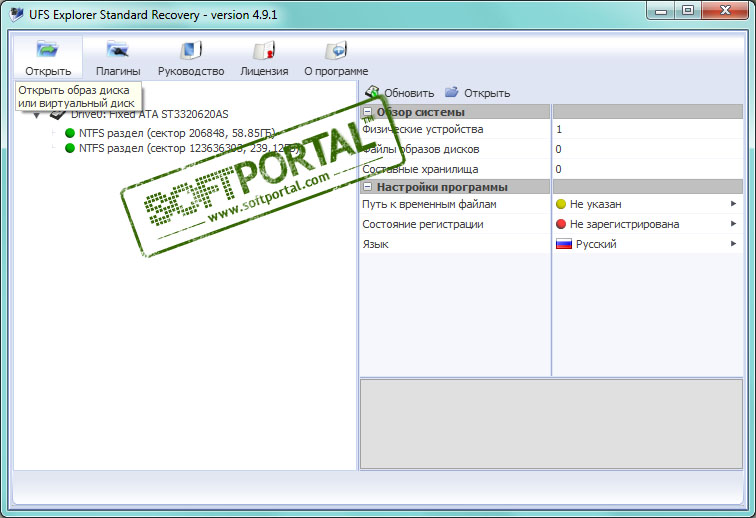This screenshot has width=756, height=518.
Task: Click the Составные хранилища row label
Action: coord(420,169)
